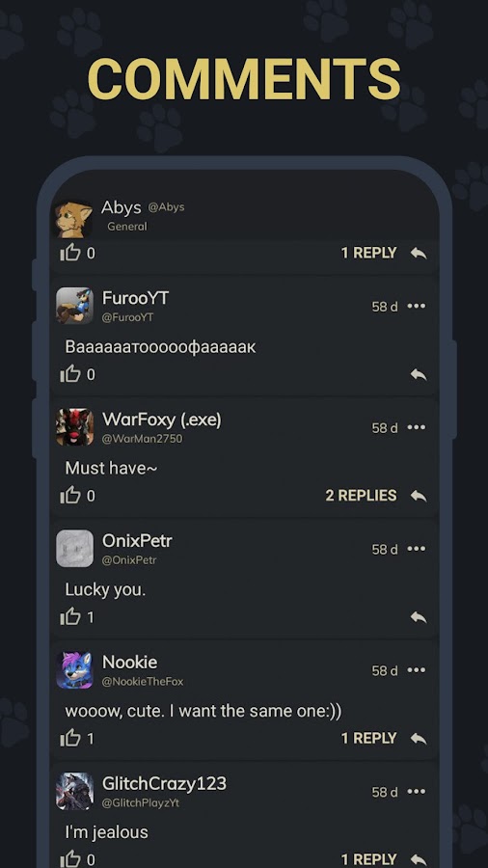Open more options for WarFoxy's comment
The width and height of the screenshot is (488, 868).
(417, 427)
